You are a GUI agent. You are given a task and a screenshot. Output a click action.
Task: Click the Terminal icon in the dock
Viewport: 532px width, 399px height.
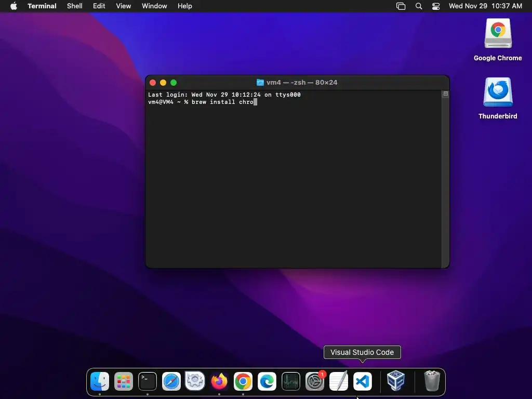[147, 381]
